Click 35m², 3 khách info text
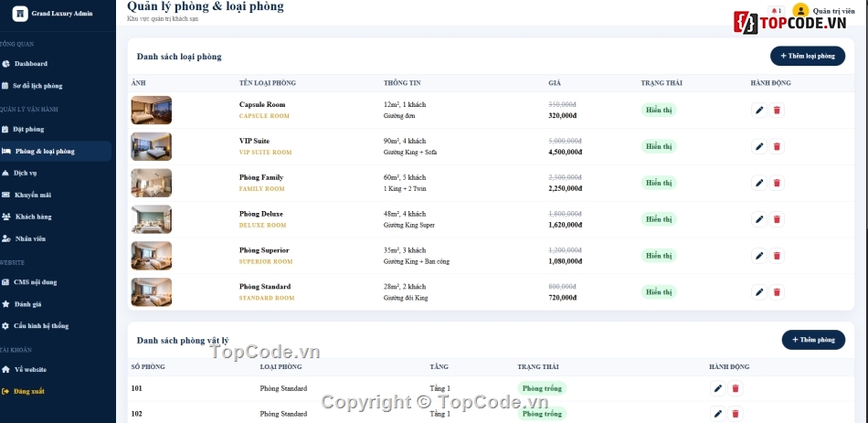The image size is (868, 423). (405, 250)
